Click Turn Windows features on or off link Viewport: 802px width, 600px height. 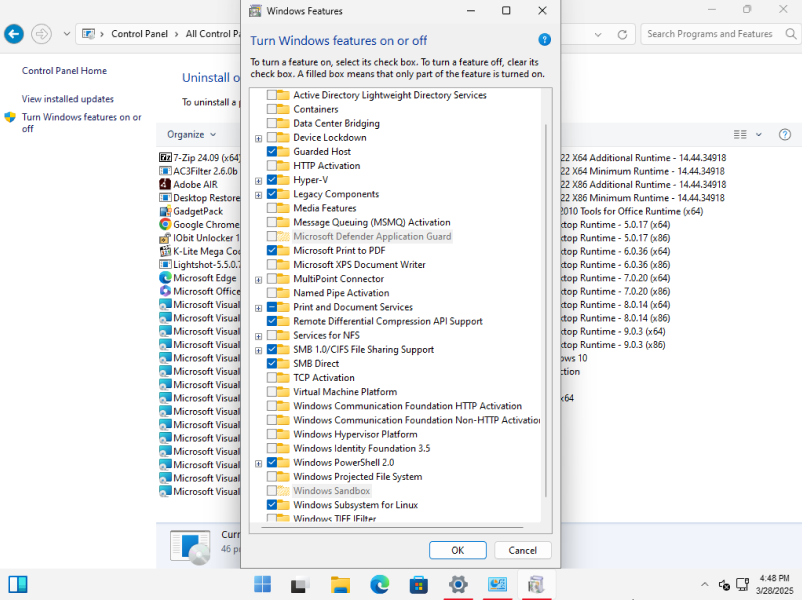pyautogui.click(x=81, y=123)
